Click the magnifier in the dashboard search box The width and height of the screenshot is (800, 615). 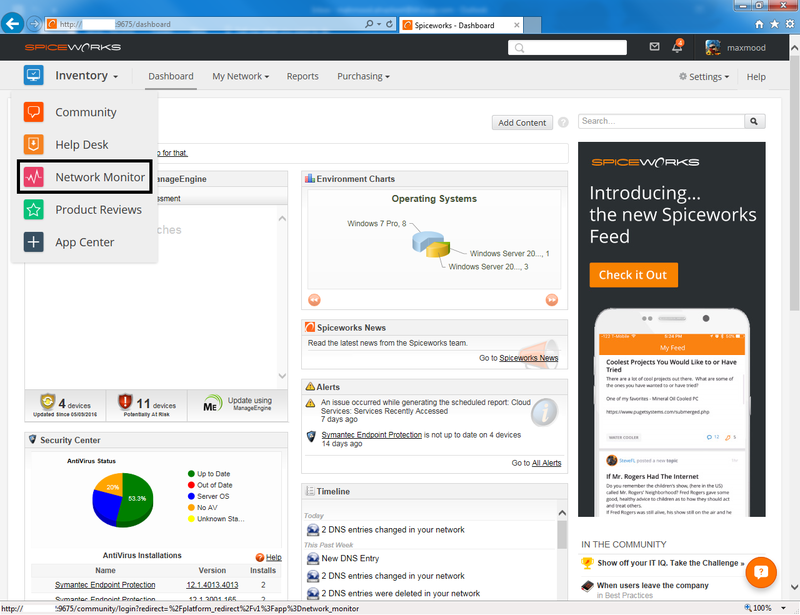point(754,120)
